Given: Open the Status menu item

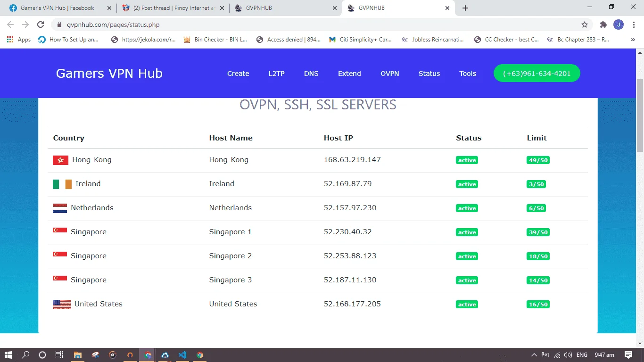Looking at the screenshot, I should [x=429, y=74].
